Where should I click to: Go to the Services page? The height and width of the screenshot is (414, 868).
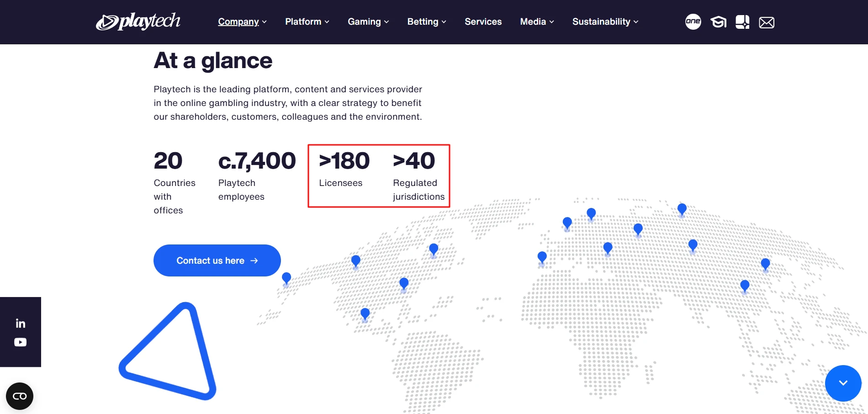coord(483,21)
